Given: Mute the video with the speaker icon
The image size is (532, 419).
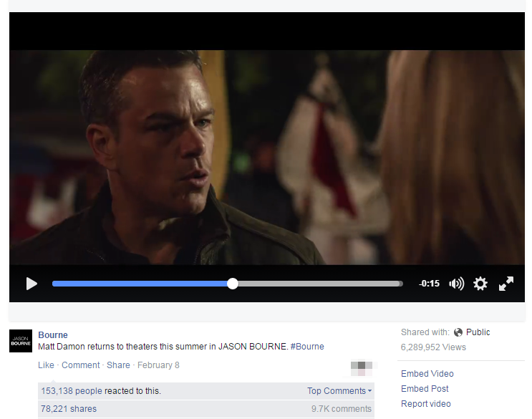Looking at the screenshot, I should pyautogui.click(x=456, y=284).
